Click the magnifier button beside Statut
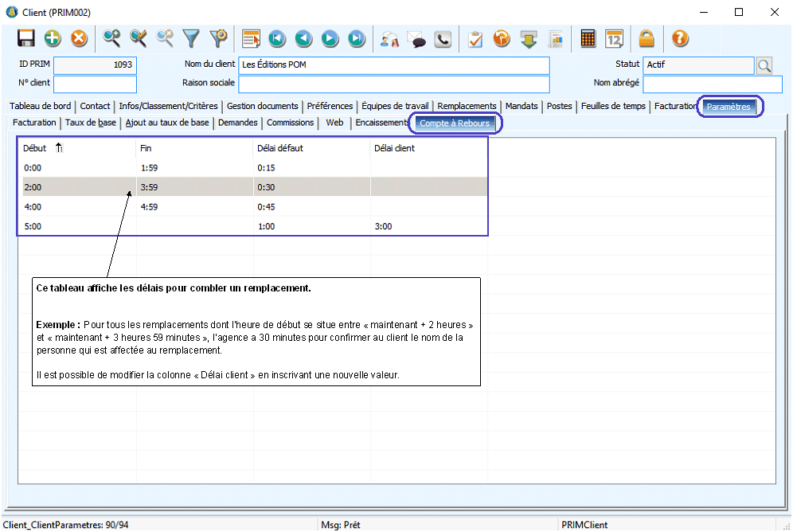Screen dimensions: 793x532 pos(764,65)
